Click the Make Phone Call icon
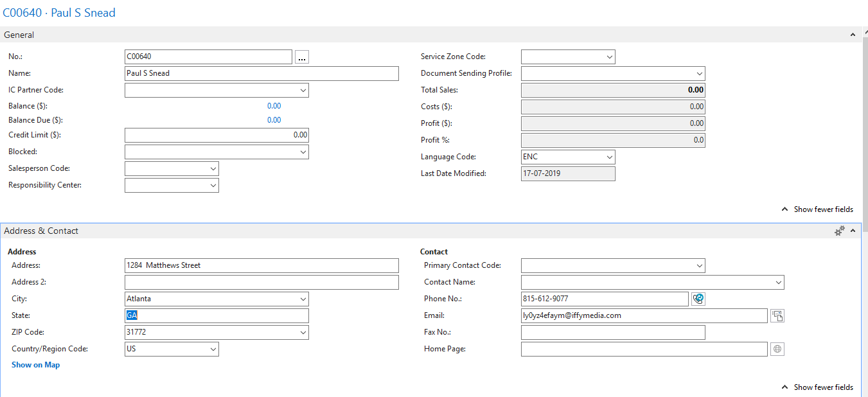This screenshot has width=868, height=397. (x=698, y=299)
